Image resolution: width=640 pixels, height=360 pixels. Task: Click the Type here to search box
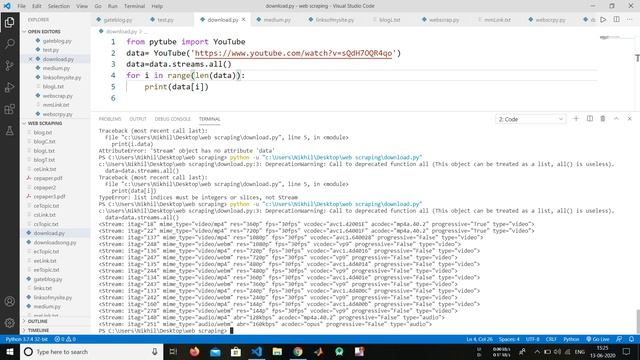[x=92, y=351]
